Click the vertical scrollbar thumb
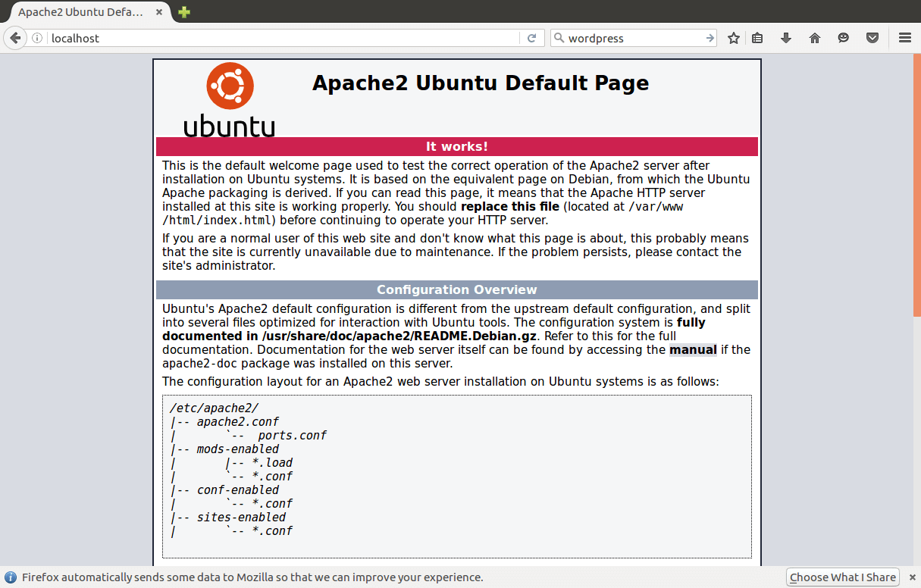The height and width of the screenshot is (588, 921). 916,186
